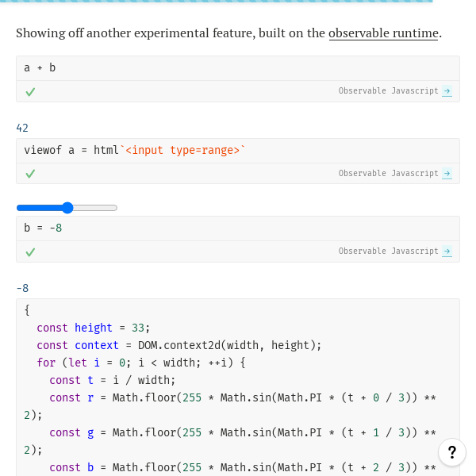Click third 'Observable Javascript' language label

click(388, 251)
